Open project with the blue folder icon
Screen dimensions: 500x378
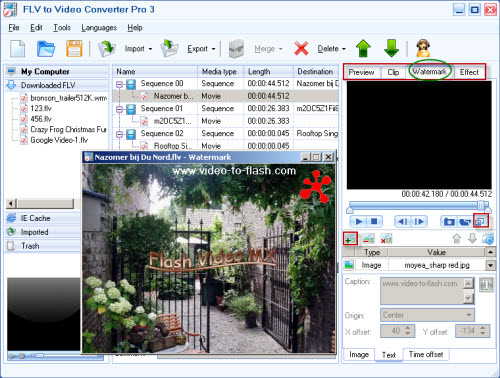(46, 49)
